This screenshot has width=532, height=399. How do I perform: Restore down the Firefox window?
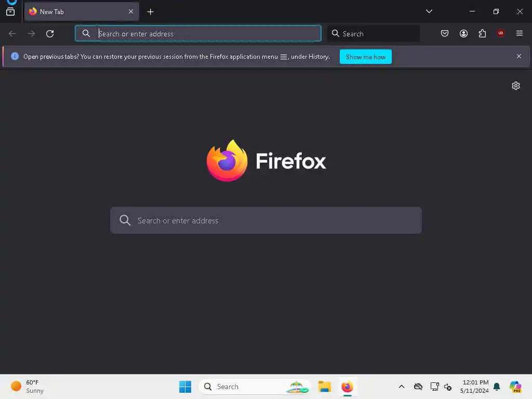(496, 11)
